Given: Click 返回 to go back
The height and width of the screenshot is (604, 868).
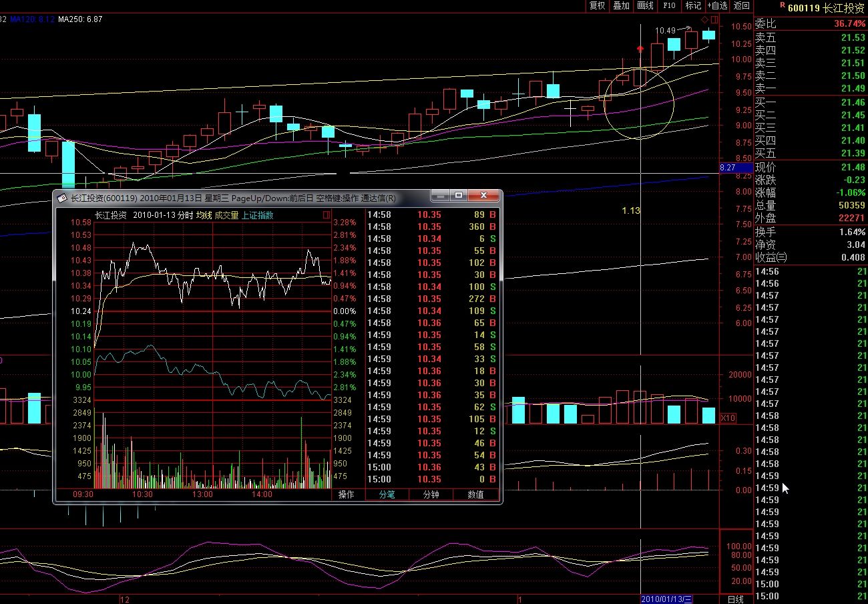Looking at the screenshot, I should click(741, 6).
